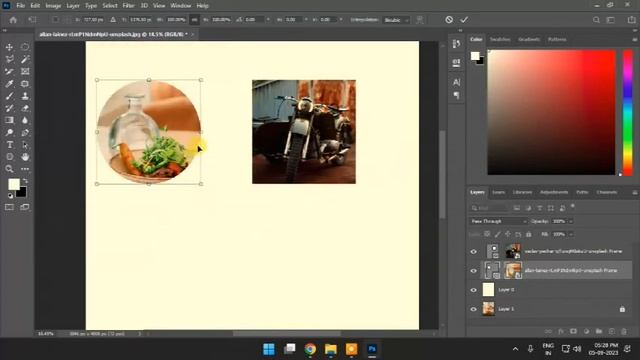Select the Gradient tool
This screenshot has height=360, width=640.
(x=9, y=120)
